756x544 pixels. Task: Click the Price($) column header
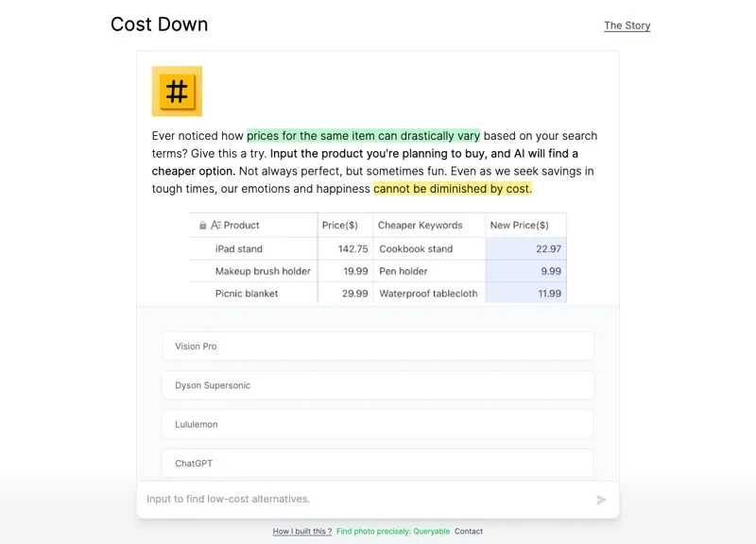pos(340,226)
